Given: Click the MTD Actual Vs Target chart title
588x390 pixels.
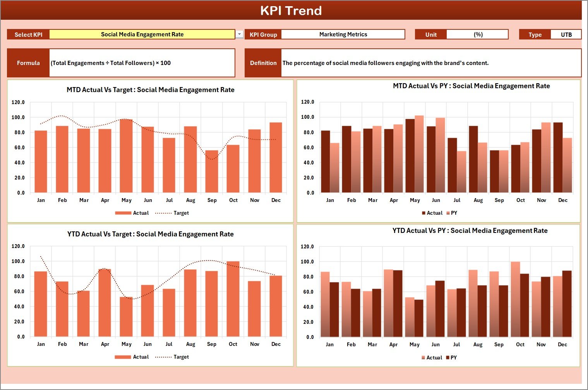Looking at the screenshot, I should pos(150,89).
